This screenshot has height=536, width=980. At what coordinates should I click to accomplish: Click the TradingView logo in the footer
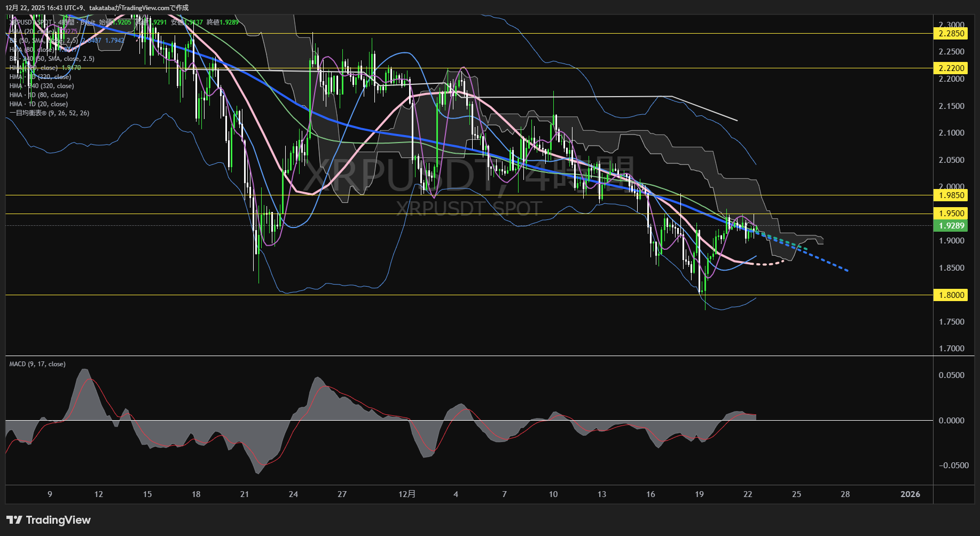click(x=49, y=520)
